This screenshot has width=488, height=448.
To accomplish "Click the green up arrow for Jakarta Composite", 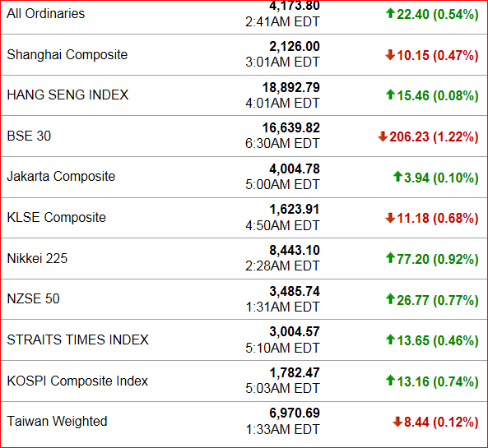I will 397,177.
